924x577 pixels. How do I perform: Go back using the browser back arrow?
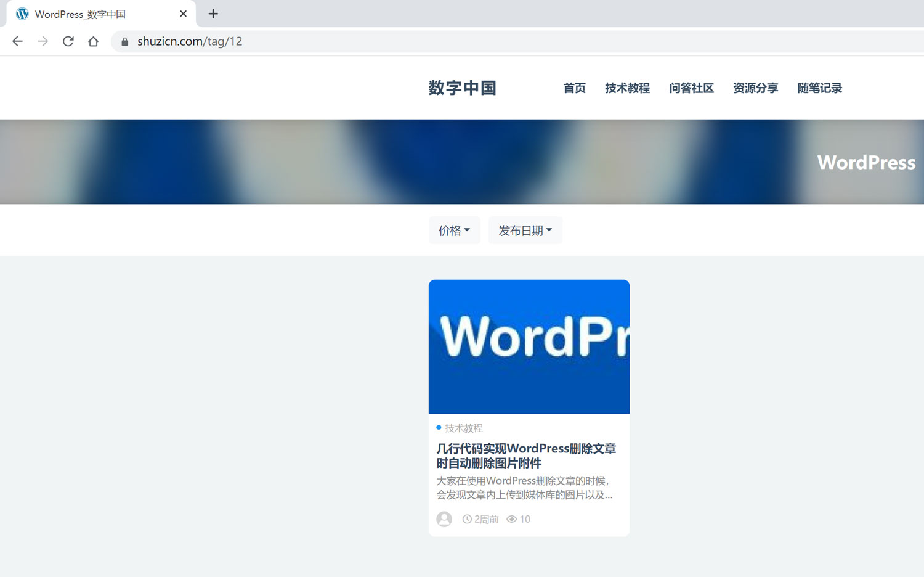[17, 41]
